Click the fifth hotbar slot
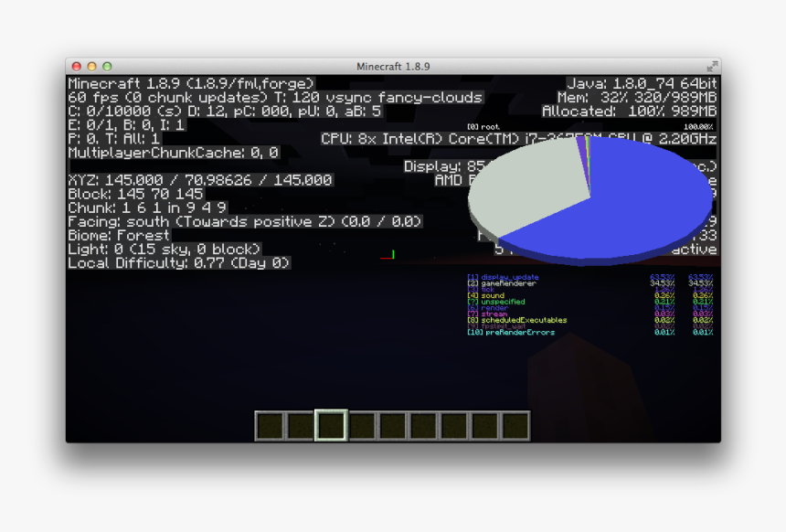The image size is (786, 532). coord(391,425)
